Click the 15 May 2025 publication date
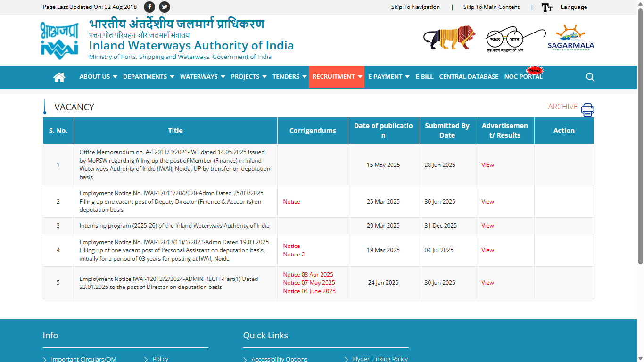This screenshot has height=362, width=644. (383, 165)
